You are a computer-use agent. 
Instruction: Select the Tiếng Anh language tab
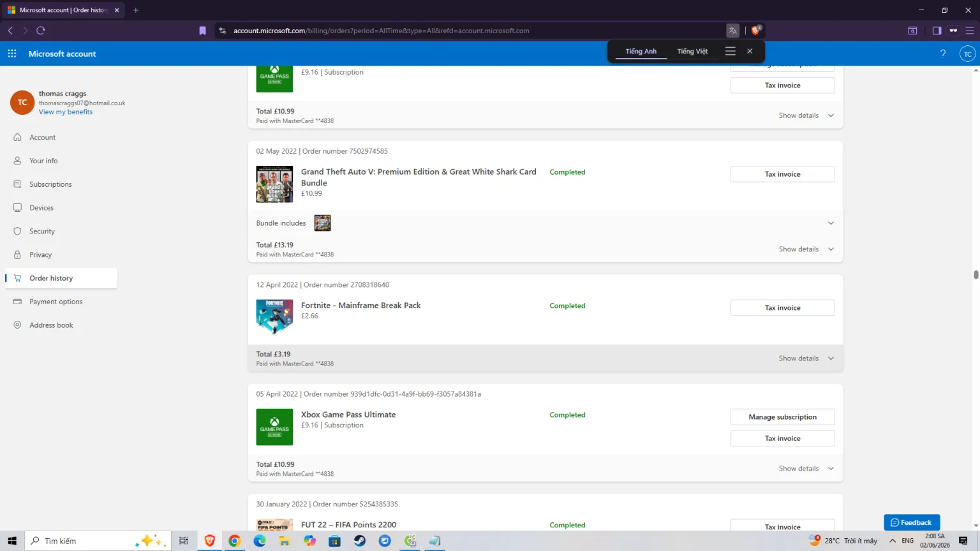pos(641,52)
